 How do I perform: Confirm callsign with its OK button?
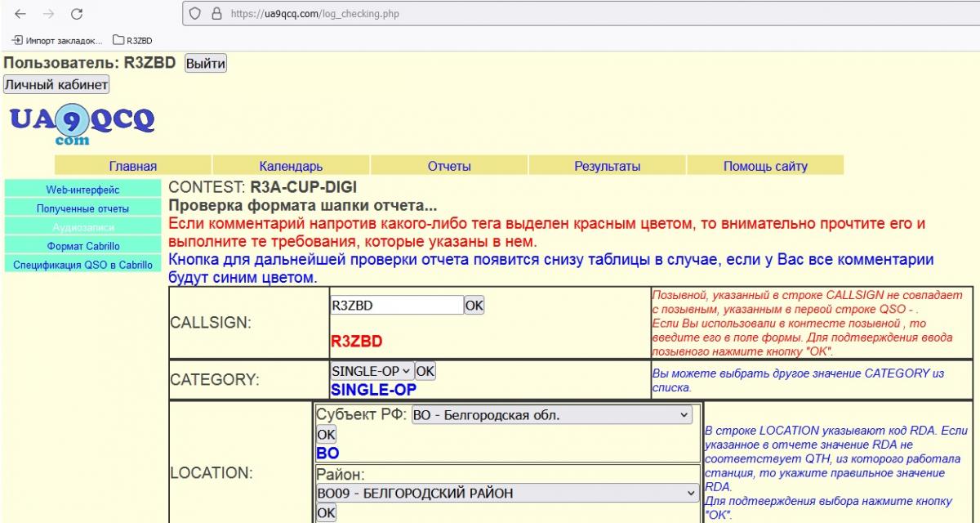(474, 306)
